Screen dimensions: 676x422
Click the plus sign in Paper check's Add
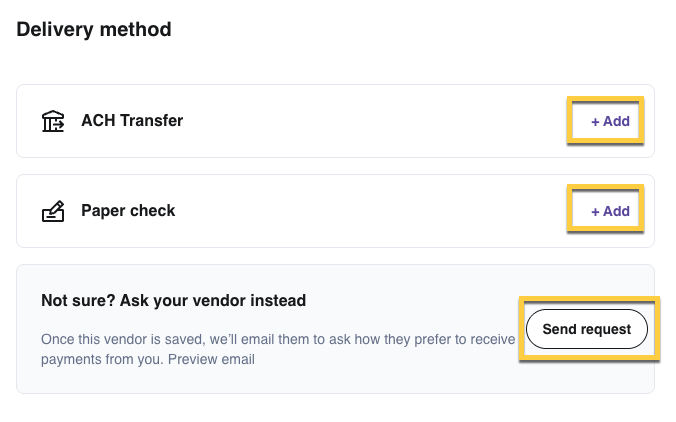(x=595, y=211)
